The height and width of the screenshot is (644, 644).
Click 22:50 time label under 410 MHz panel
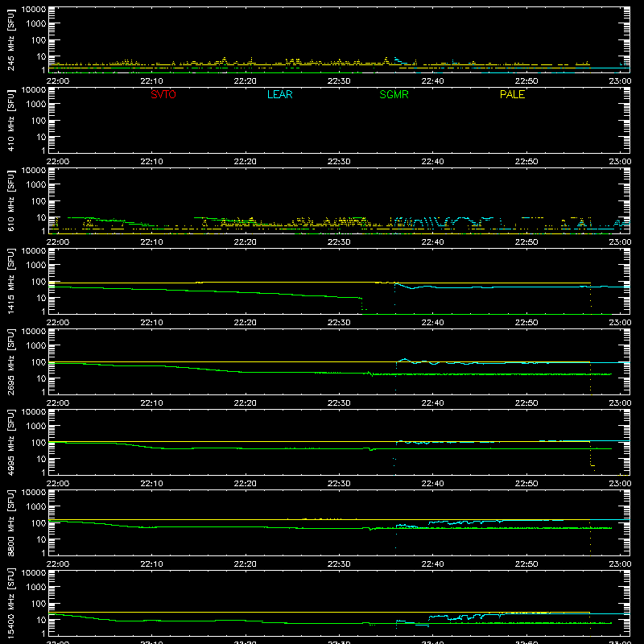[x=526, y=162]
